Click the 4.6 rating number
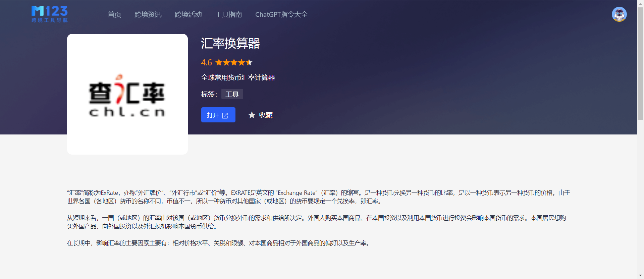The width and height of the screenshot is (644, 279). point(207,62)
